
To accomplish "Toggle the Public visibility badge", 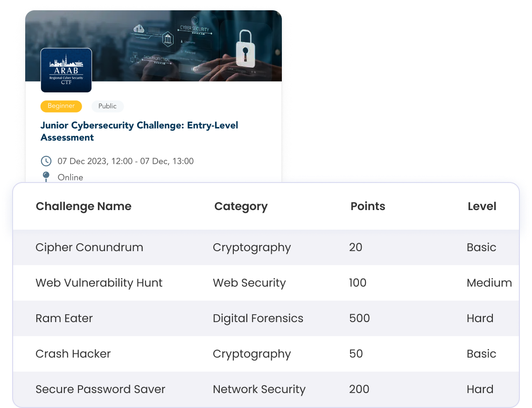I will tap(107, 106).
